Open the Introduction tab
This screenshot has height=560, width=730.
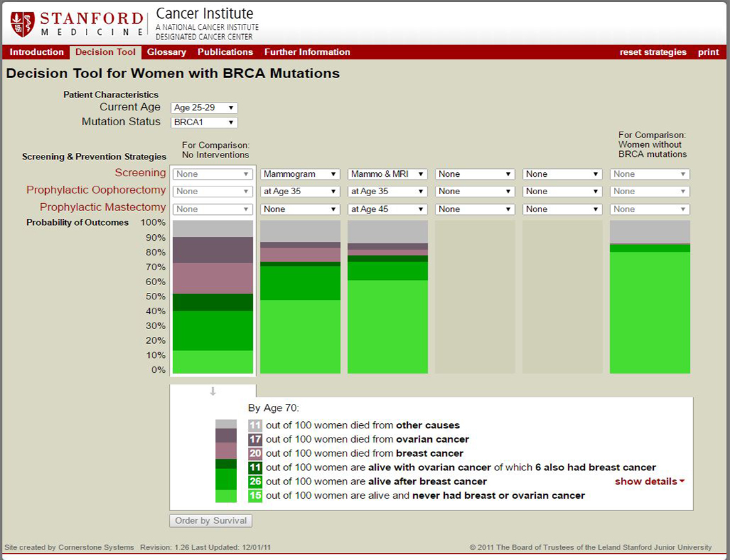click(x=37, y=52)
